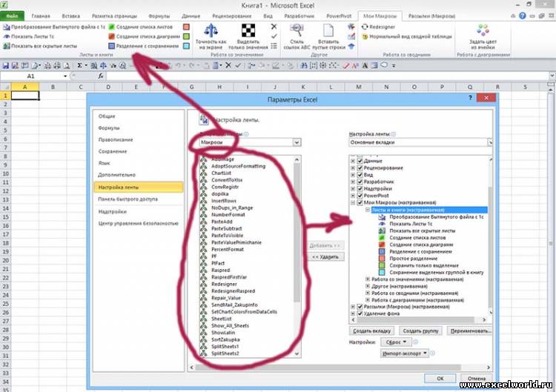Click the checkmark icon in 'Работа со значениями' group
556x392 pixels.
[274, 36]
